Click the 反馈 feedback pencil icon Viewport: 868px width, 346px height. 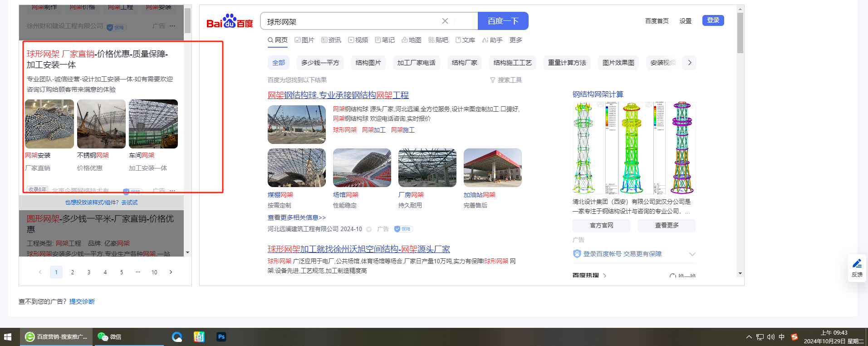point(857,264)
